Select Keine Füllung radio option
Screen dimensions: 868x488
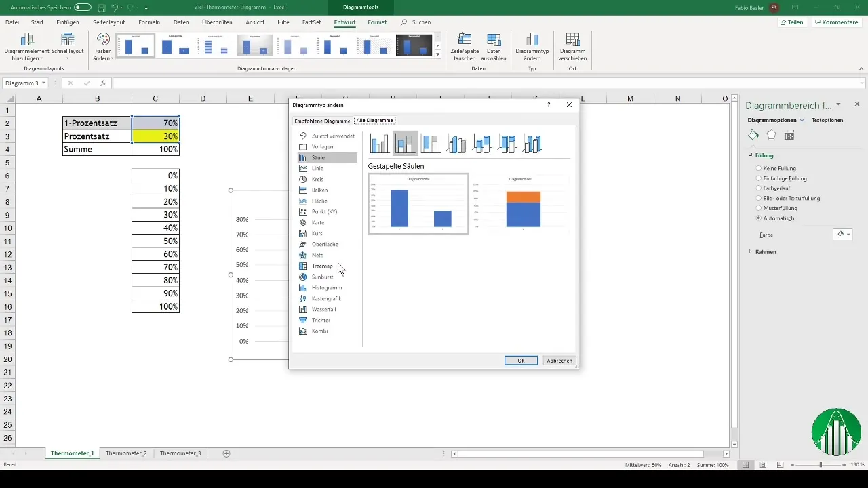point(776,168)
